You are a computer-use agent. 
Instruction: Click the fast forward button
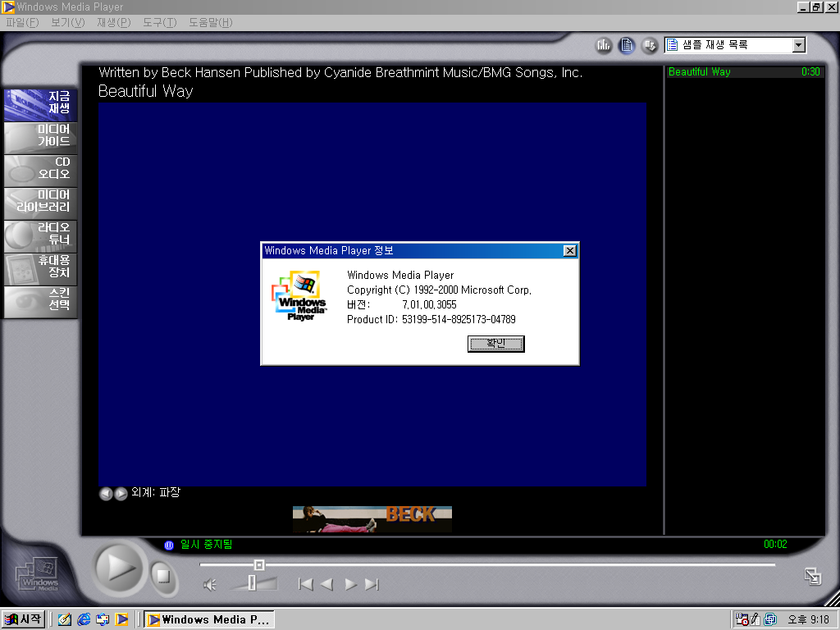[351, 584]
